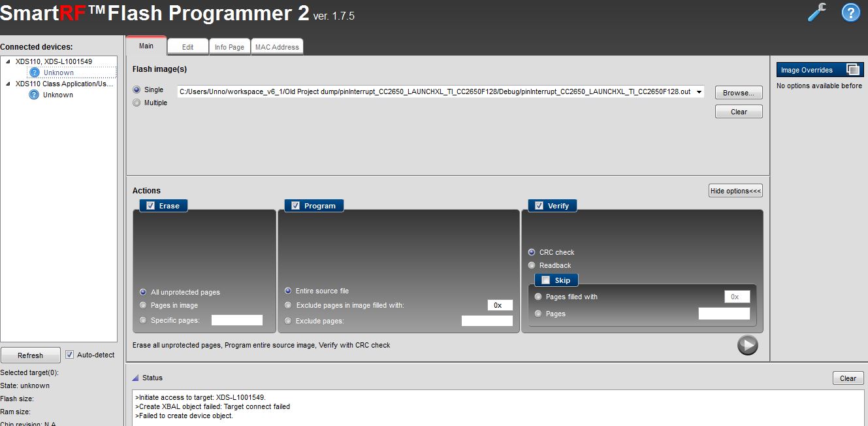This screenshot has height=426, width=868.
Task: Switch to the Main tab
Action: point(146,46)
